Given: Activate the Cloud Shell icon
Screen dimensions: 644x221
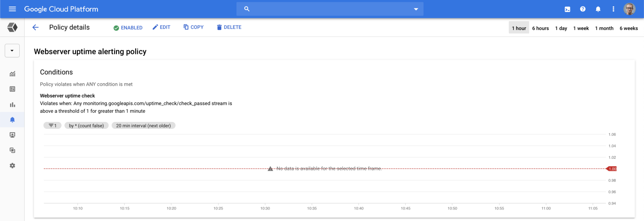Looking at the screenshot, I should click(568, 9).
